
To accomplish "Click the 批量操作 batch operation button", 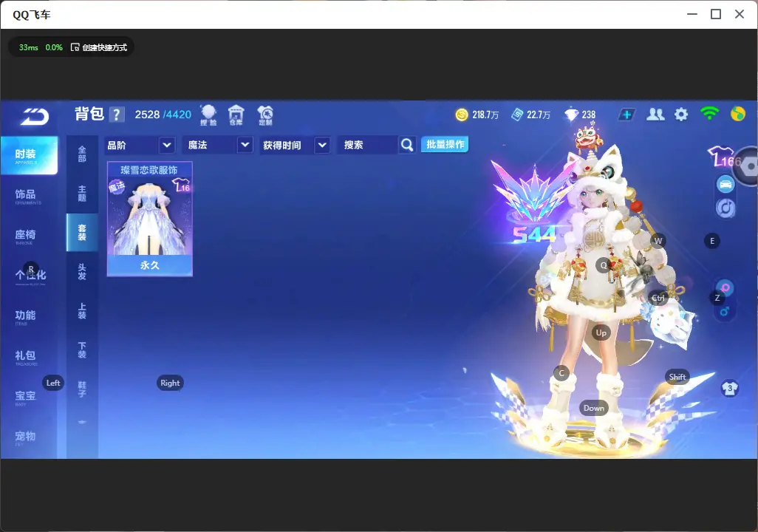I will [445, 145].
